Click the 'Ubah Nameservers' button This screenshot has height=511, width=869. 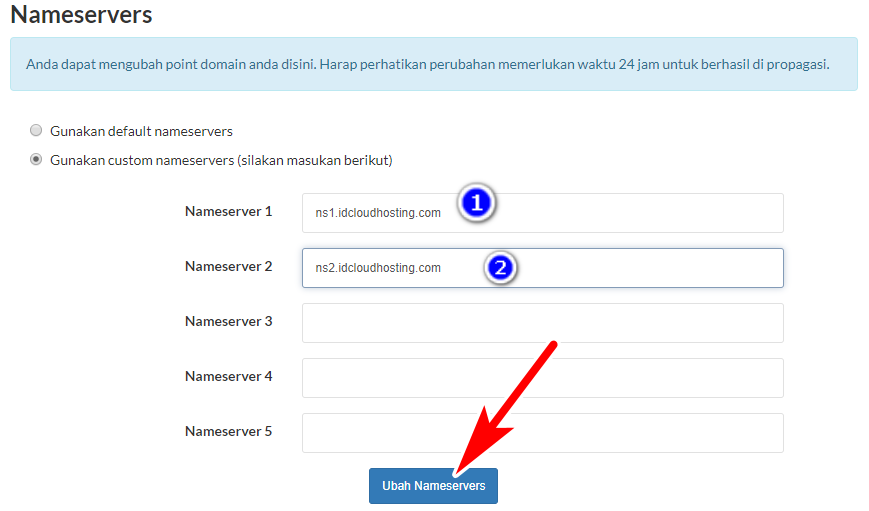[x=433, y=486]
